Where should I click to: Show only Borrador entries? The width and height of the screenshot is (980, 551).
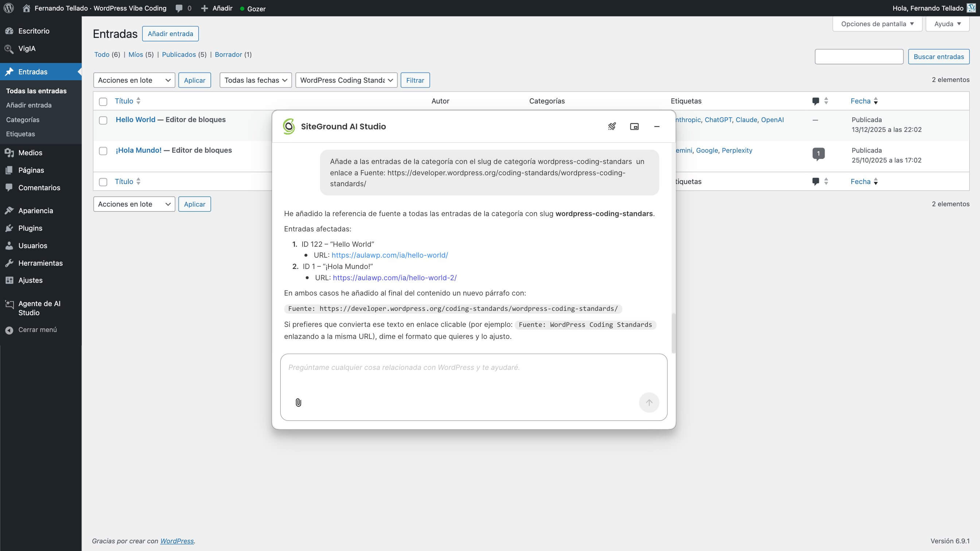coord(229,54)
